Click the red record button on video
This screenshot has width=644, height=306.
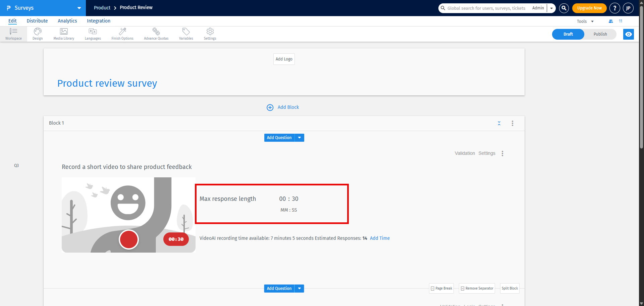(x=129, y=239)
